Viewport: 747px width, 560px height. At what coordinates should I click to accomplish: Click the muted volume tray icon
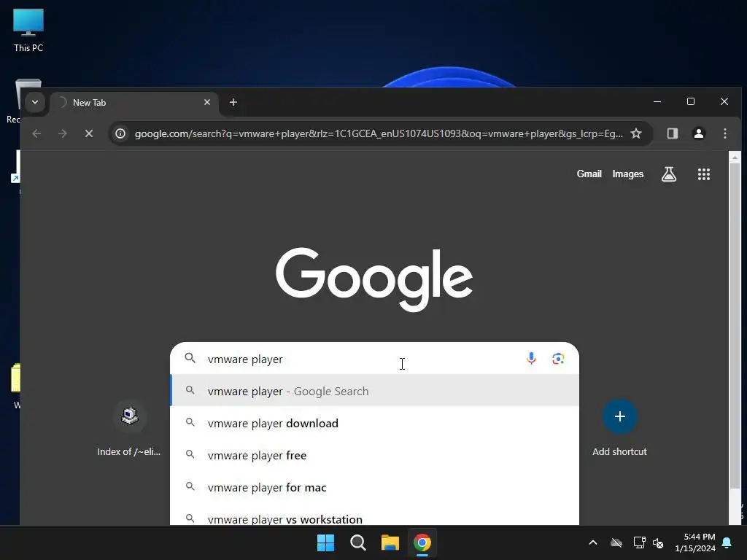coord(659,542)
